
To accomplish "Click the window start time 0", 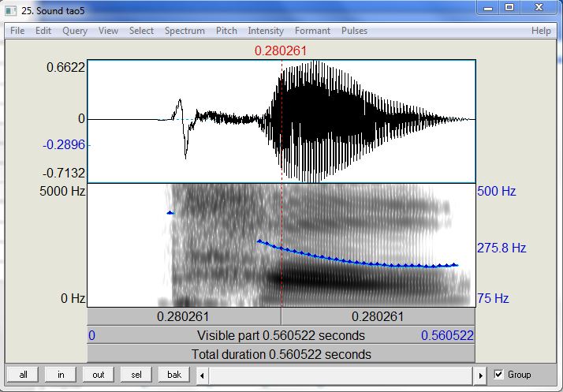I will [92, 335].
